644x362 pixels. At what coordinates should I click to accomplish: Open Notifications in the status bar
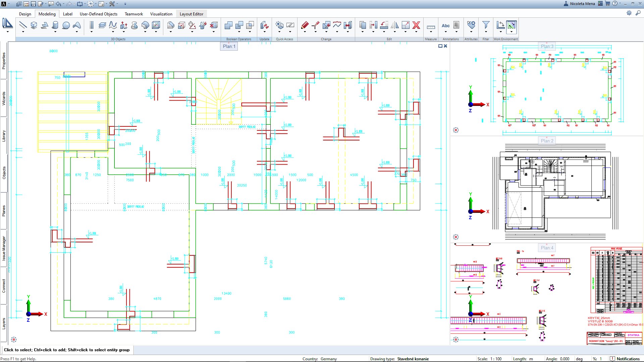click(625, 359)
